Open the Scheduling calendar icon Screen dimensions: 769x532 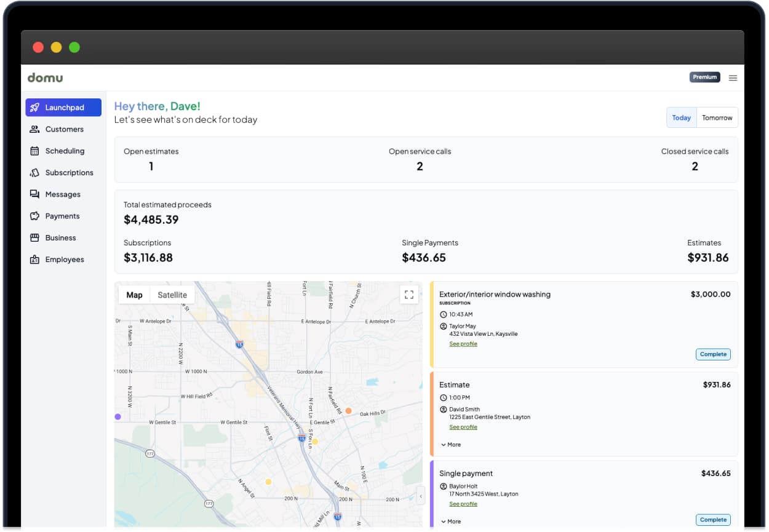[x=34, y=151]
